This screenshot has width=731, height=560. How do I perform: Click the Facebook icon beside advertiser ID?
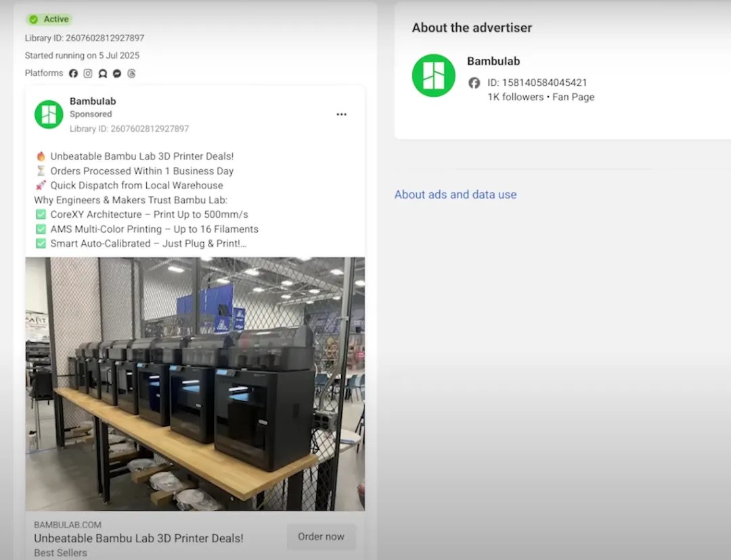pyautogui.click(x=474, y=83)
